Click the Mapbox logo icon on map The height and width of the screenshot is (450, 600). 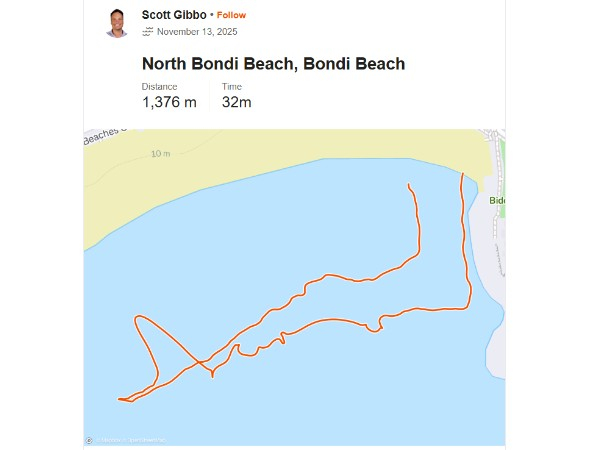(x=89, y=439)
